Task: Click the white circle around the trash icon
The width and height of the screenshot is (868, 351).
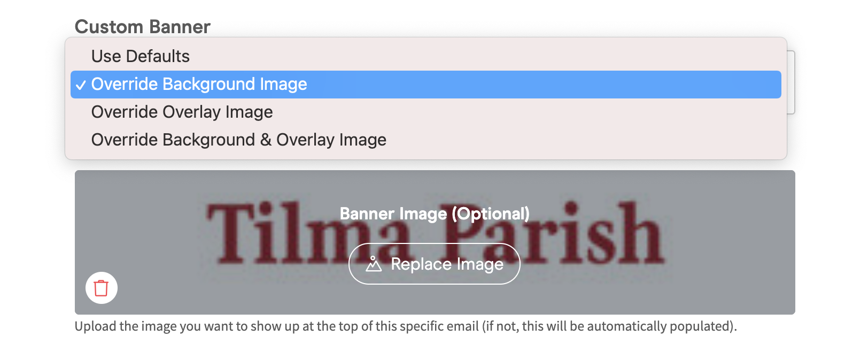Action: (102, 288)
